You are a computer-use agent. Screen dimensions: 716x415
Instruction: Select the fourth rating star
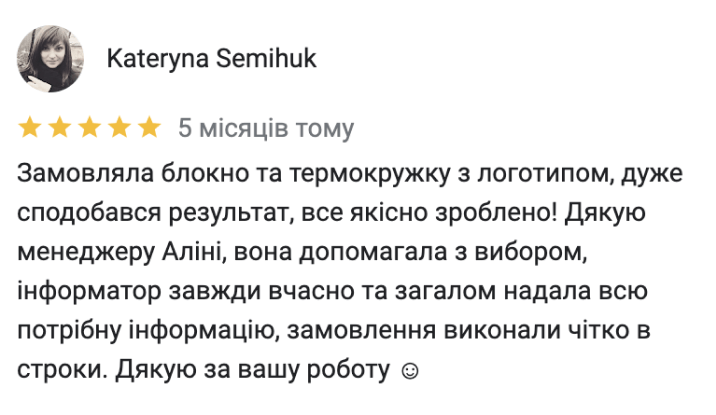pos(119,128)
